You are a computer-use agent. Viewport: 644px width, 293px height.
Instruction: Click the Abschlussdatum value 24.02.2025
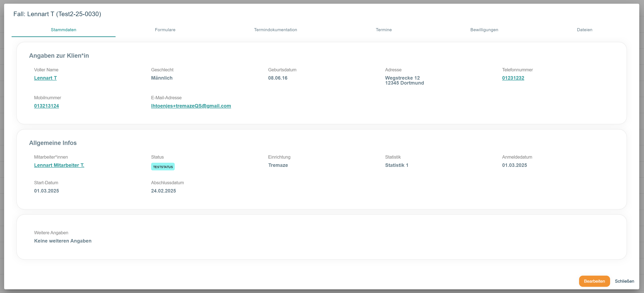click(163, 191)
